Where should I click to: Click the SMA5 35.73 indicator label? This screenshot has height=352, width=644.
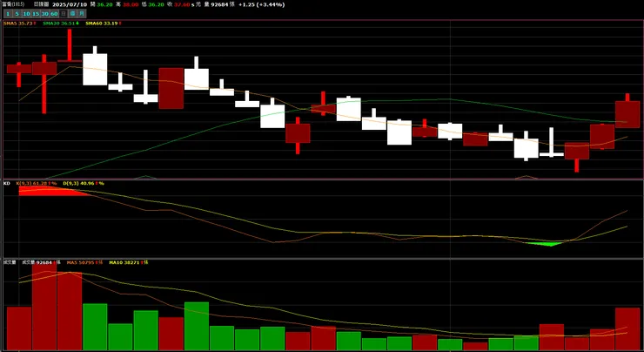click(20, 24)
